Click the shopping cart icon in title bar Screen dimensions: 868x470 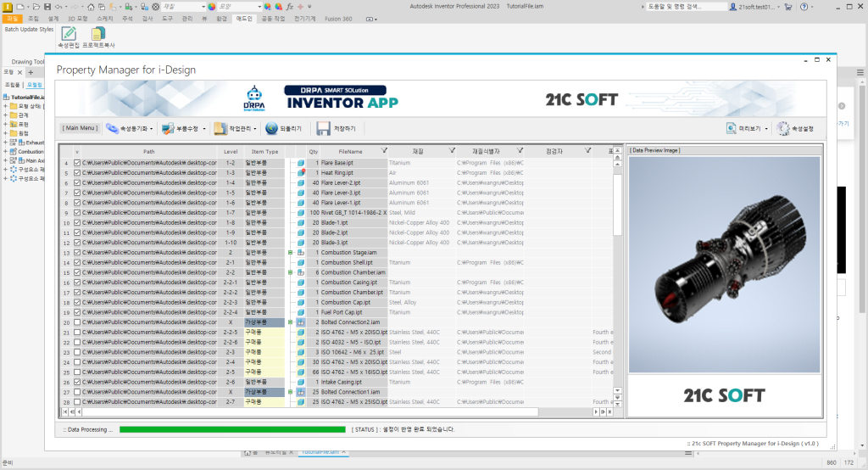(x=788, y=7)
